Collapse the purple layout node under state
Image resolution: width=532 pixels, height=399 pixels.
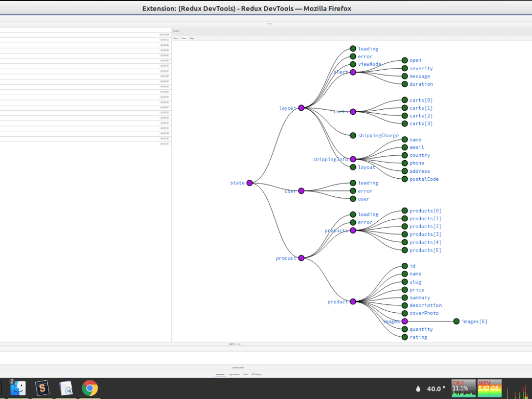301,107
